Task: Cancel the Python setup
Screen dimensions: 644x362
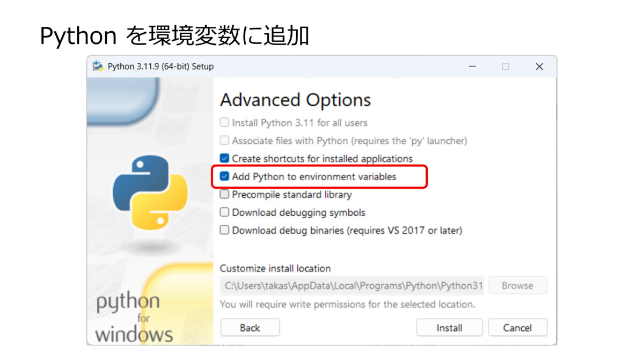Action: [517, 328]
